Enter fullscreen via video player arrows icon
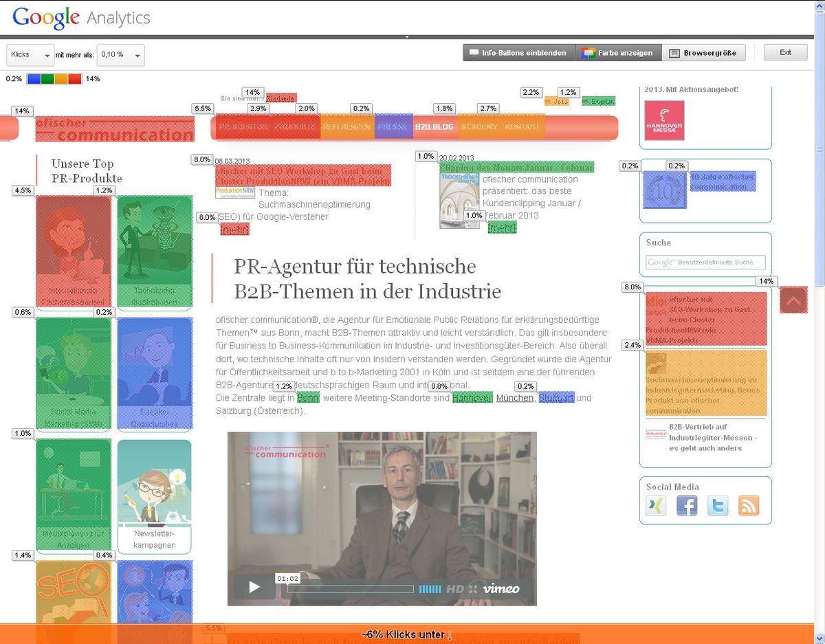Viewport: 825px width, 644px height. 473,589
